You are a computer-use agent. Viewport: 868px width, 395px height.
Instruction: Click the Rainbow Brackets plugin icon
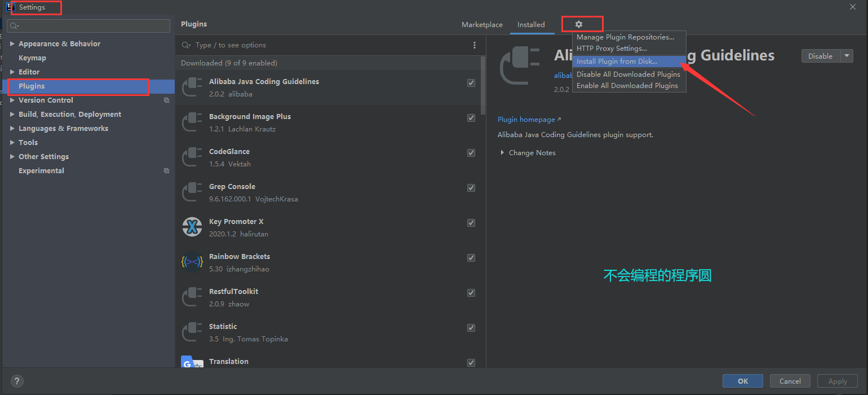tap(192, 262)
